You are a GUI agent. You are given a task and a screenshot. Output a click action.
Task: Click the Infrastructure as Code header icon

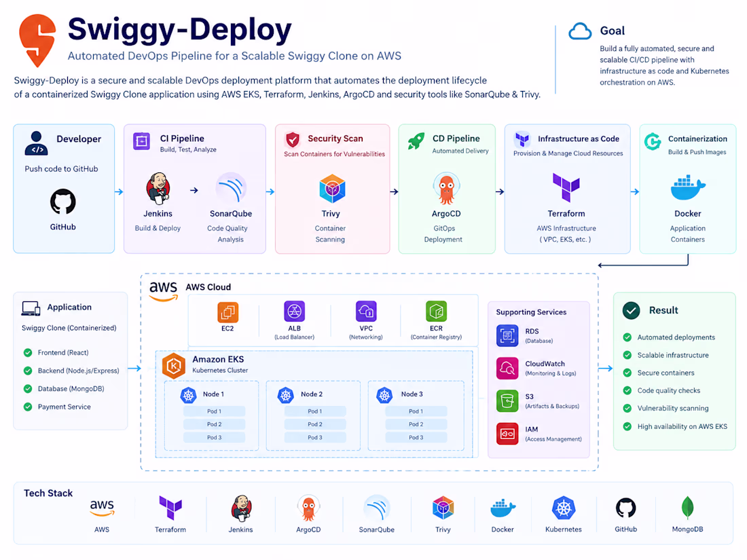click(522, 140)
